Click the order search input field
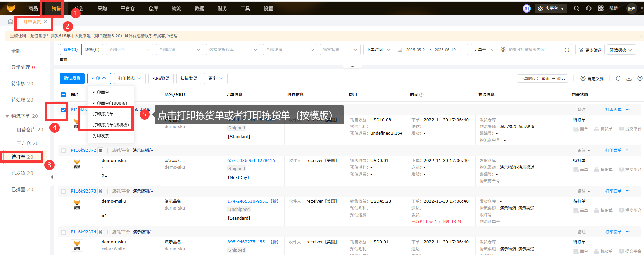 [x=534, y=50]
